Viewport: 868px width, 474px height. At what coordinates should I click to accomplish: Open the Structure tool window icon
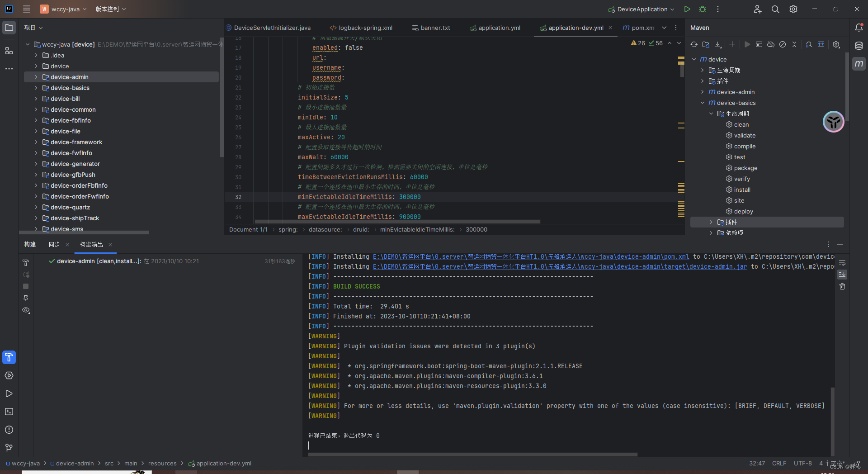9,51
